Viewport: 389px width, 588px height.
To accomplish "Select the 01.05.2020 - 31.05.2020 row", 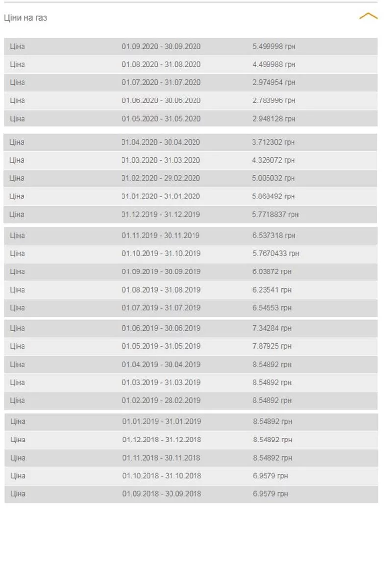I will (191, 119).
